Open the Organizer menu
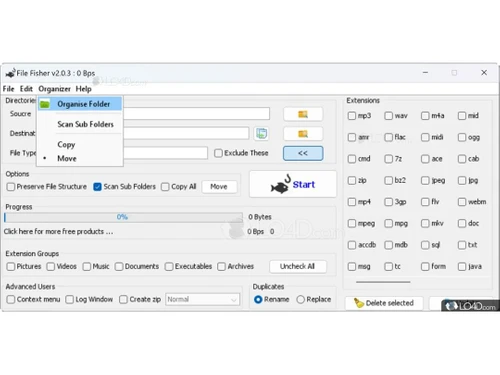Screen dimensions: 500x375 [54, 89]
